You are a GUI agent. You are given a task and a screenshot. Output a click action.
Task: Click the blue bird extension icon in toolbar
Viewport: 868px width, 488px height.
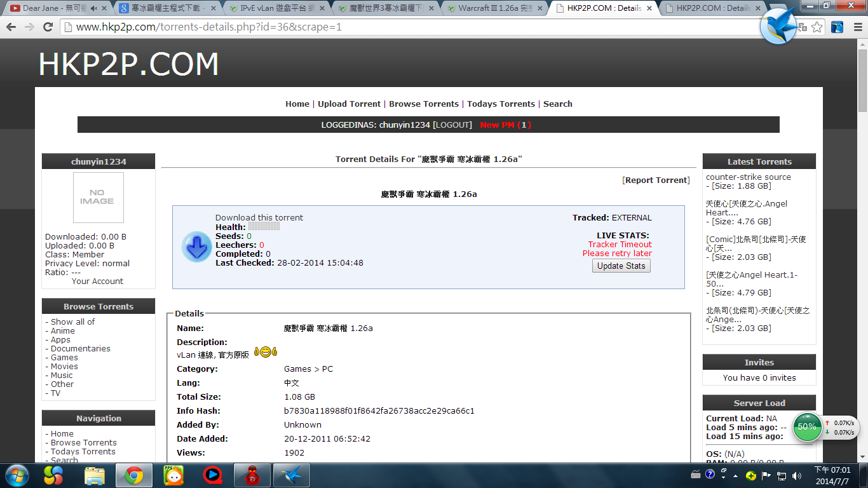[x=837, y=27]
